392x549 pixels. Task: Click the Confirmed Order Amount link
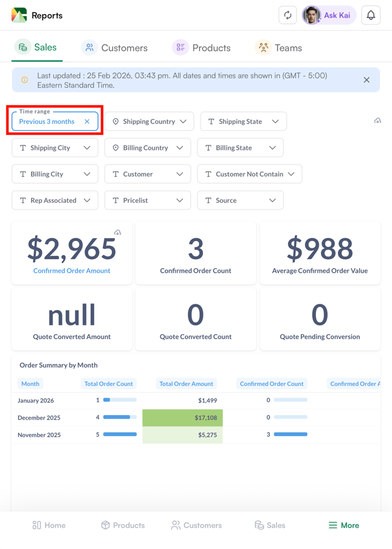click(71, 271)
